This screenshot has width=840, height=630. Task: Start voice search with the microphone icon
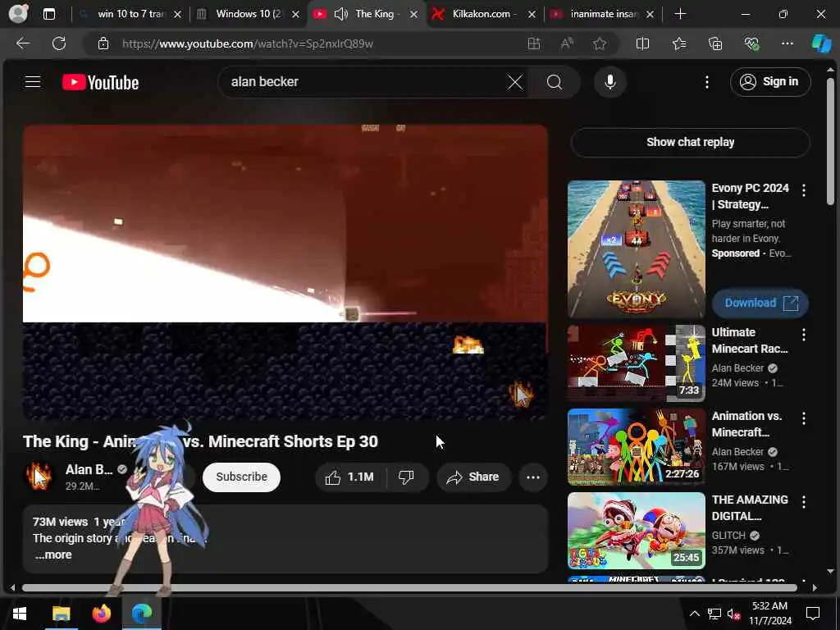(x=609, y=82)
